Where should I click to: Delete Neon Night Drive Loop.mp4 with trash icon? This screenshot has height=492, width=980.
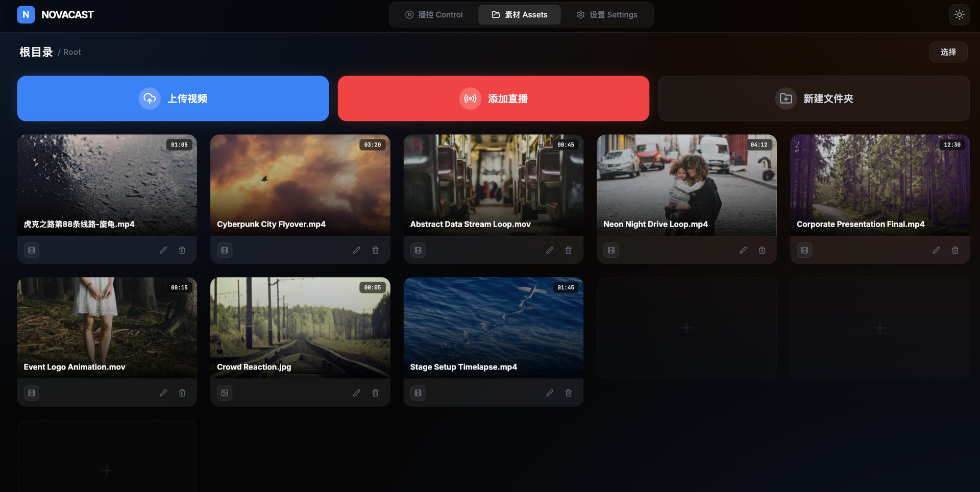point(762,250)
